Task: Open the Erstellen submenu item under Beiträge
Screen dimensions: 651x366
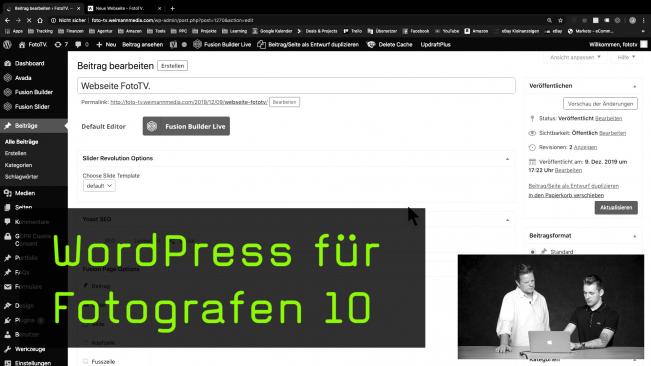Action: tap(16, 153)
